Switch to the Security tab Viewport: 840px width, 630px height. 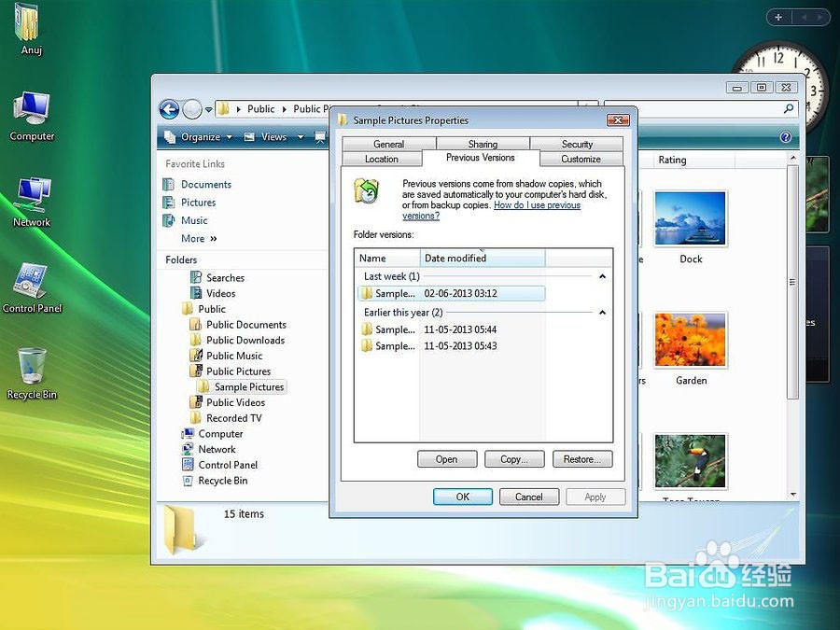[x=577, y=144]
